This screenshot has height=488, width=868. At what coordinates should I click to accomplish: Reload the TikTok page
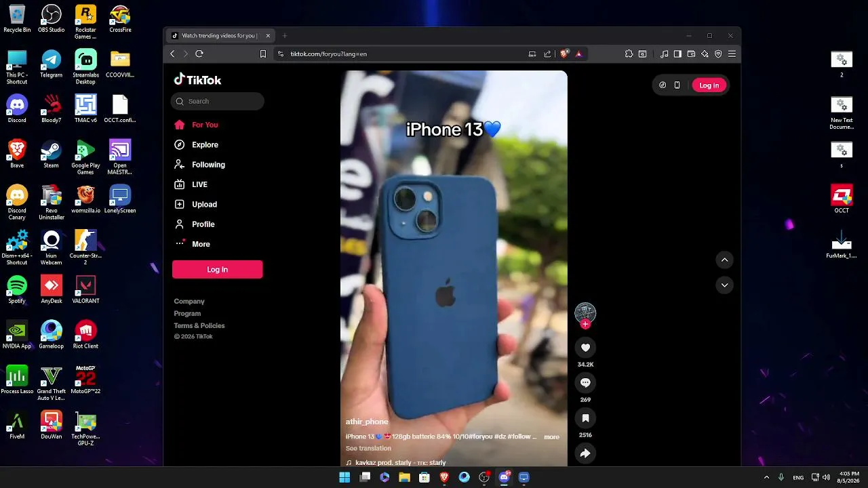[x=199, y=54]
